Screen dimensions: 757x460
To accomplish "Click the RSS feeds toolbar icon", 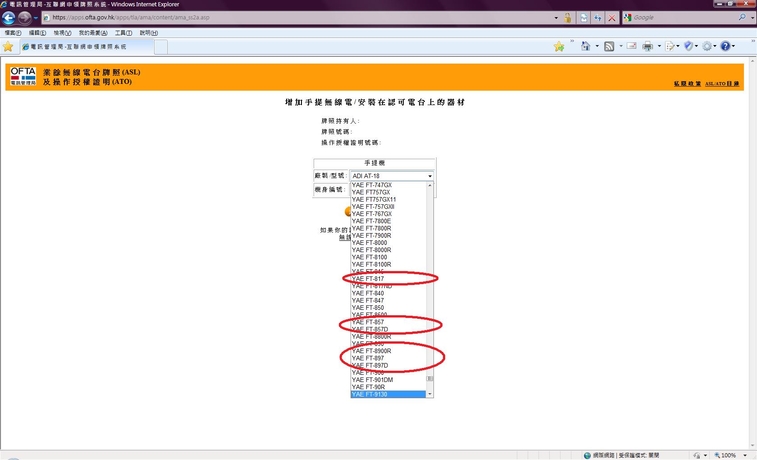I will [608, 47].
